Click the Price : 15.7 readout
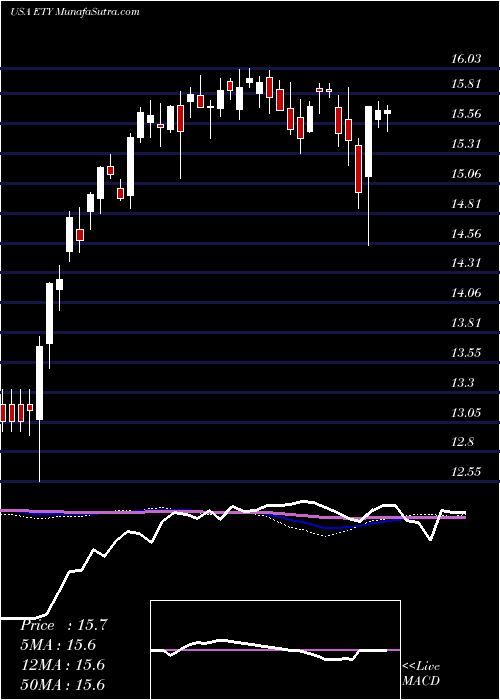Image resolution: width=500 pixels, height=700 pixels. point(63,625)
